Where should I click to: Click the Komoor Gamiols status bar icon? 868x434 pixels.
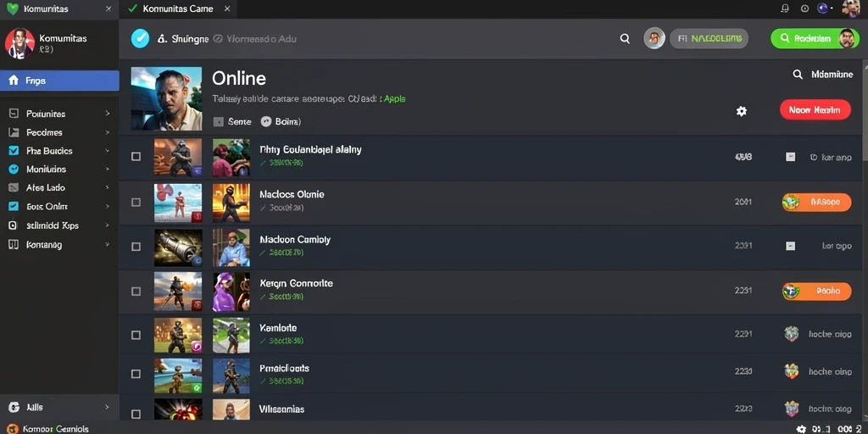[x=12, y=429]
